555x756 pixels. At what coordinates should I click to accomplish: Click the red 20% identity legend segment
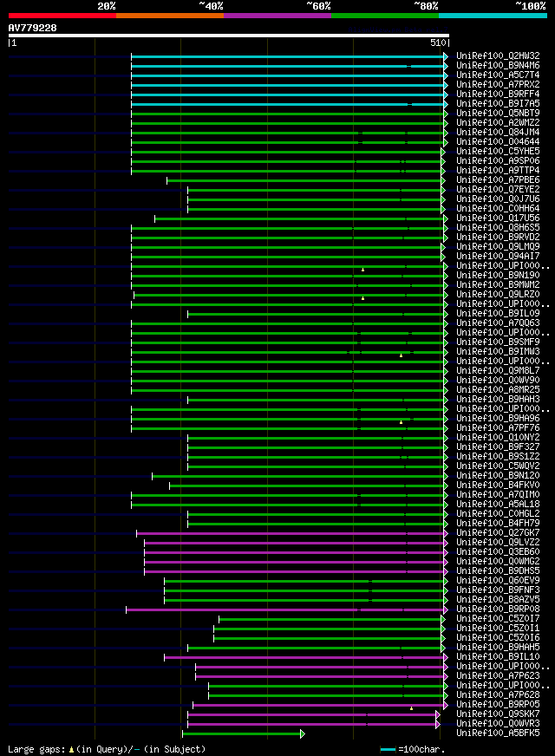coord(62,16)
